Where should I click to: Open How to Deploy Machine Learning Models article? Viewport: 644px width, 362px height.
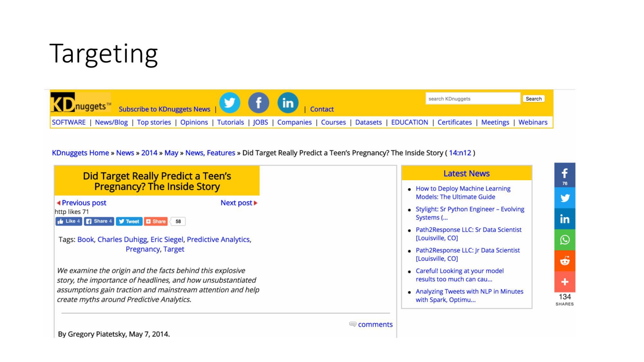click(463, 193)
